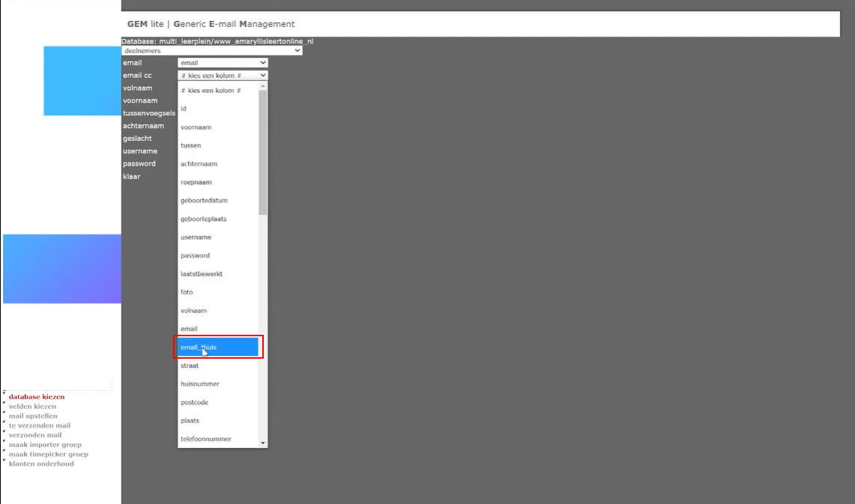Expand the email cc column dropdown
855x504 pixels.
(223, 76)
